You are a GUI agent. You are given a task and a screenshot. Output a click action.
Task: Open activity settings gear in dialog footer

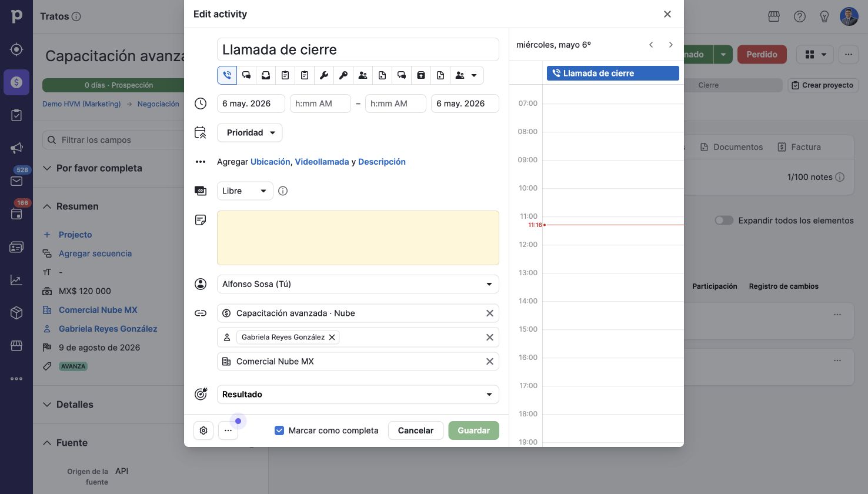point(203,430)
